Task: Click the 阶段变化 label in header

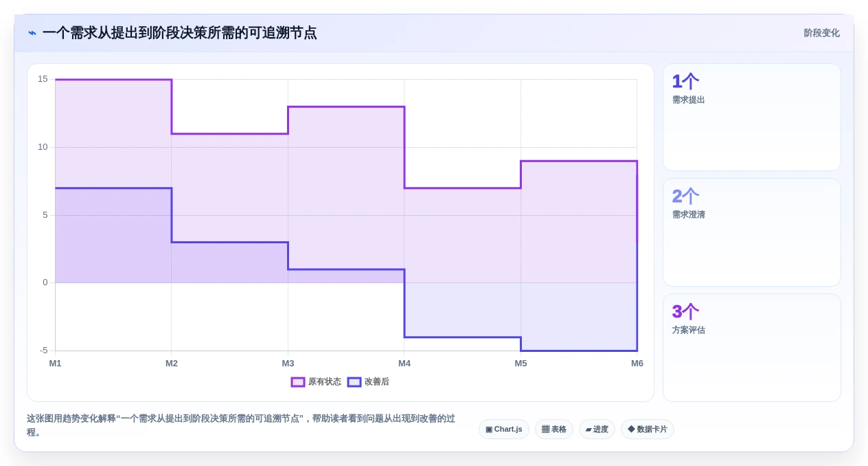Action: 822,33
